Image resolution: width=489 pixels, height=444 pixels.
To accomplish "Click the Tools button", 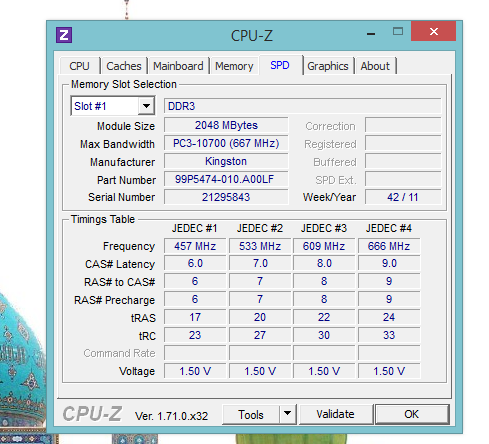I will (251, 414).
